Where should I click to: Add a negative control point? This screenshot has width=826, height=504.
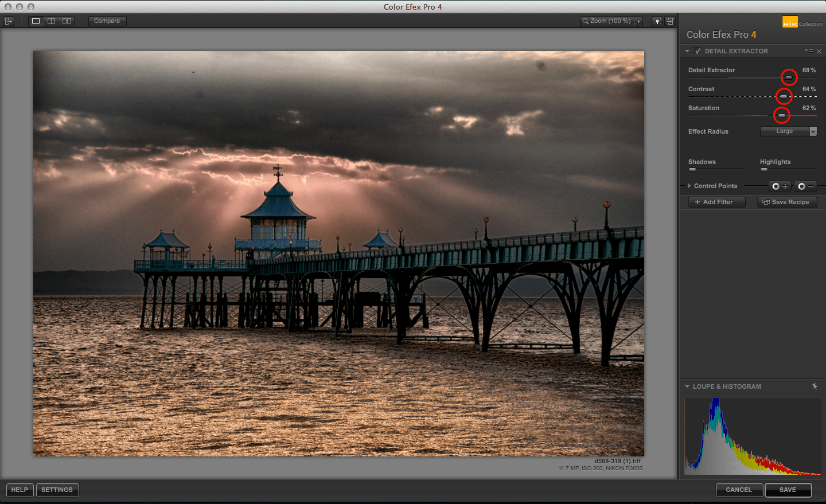[x=805, y=186]
